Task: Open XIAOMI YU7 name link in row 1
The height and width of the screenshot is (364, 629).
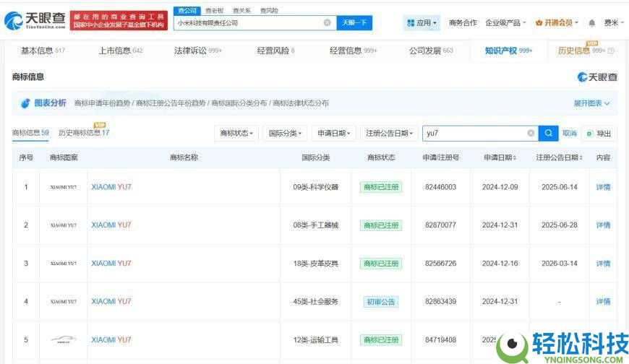Action: (111, 187)
